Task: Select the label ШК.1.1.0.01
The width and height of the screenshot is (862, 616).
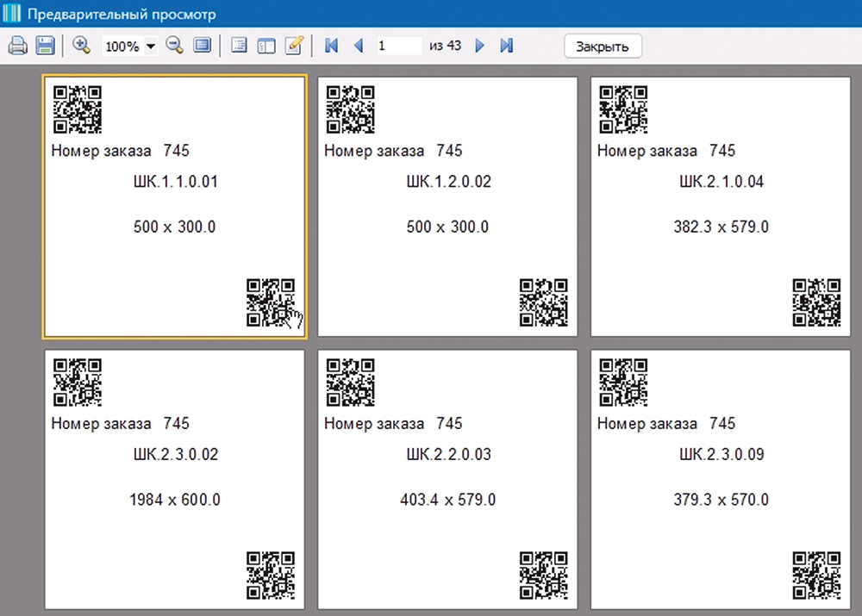Action: point(174,206)
